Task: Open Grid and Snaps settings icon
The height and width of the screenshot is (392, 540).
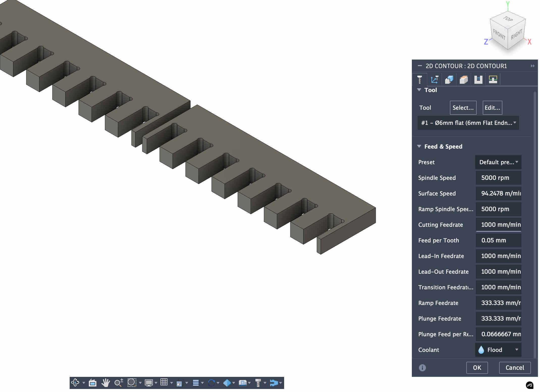Action: tap(164, 382)
